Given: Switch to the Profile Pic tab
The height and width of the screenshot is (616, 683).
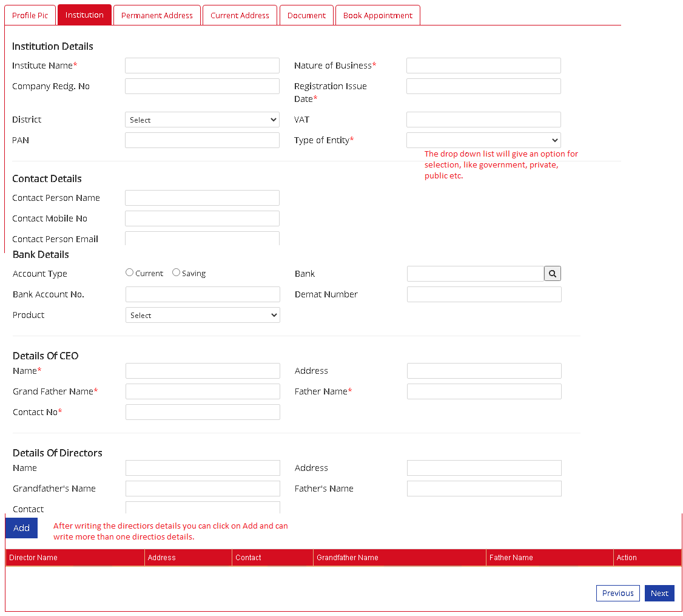Looking at the screenshot, I should (30, 15).
